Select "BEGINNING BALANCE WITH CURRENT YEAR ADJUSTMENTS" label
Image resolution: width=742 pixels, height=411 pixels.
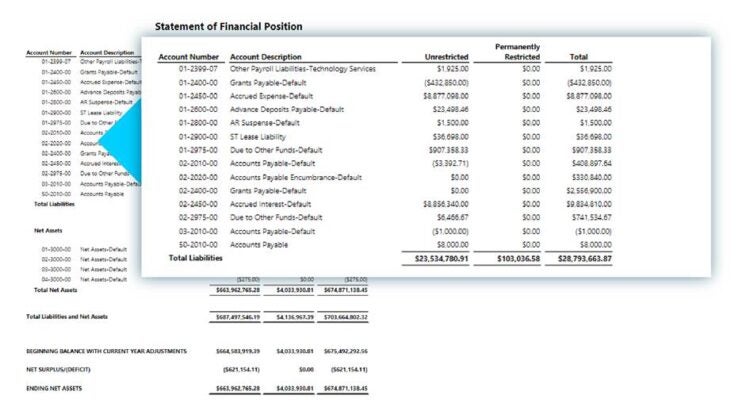pos(106,351)
